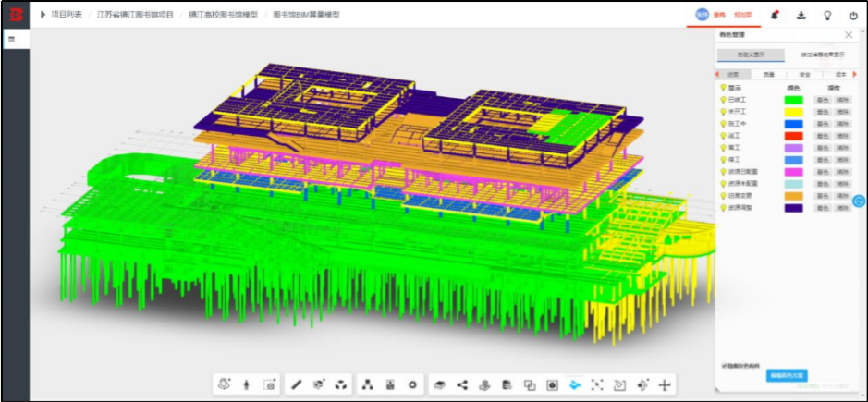Toggle bulb for the blue 施工中 row
The image size is (868, 402).
[x=723, y=124]
